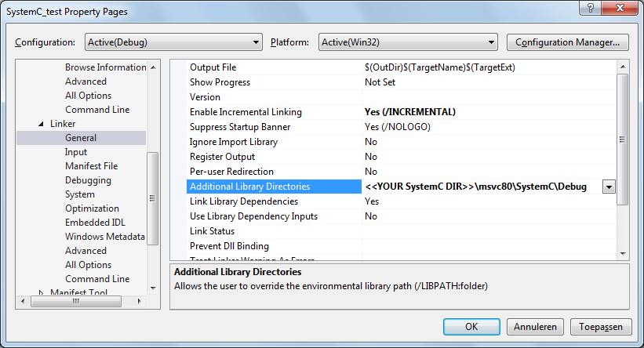
Task: Select Input under Linker
Action: coord(76,152)
